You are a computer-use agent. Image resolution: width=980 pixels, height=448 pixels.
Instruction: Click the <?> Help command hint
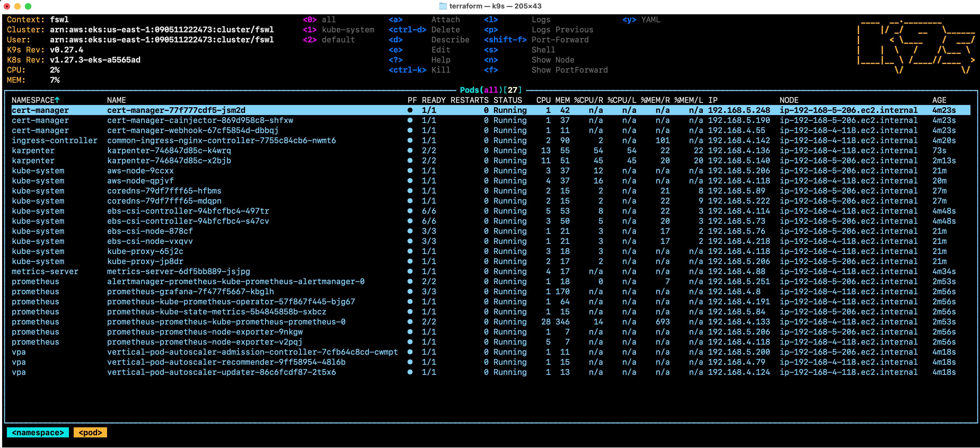[419, 60]
